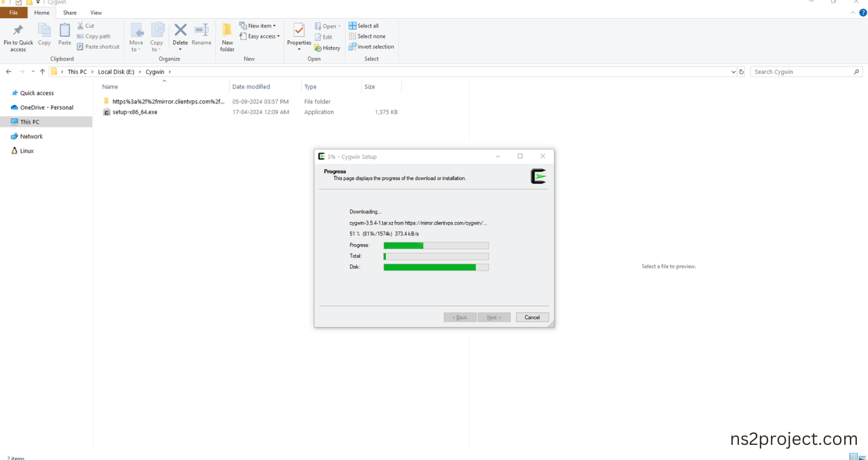Click Copy path in ribbon

pos(93,36)
